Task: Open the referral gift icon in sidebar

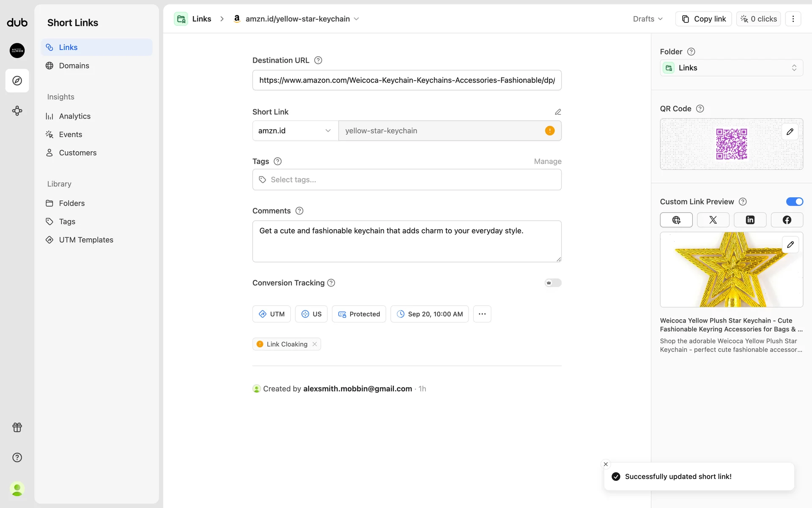Action: point(17,427)
